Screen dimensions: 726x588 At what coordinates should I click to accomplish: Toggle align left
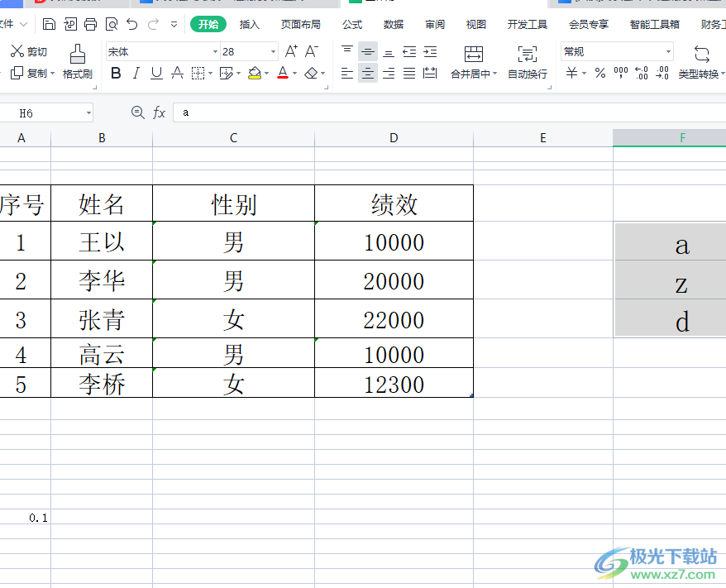pyautogui.click(x=347, y=73)
